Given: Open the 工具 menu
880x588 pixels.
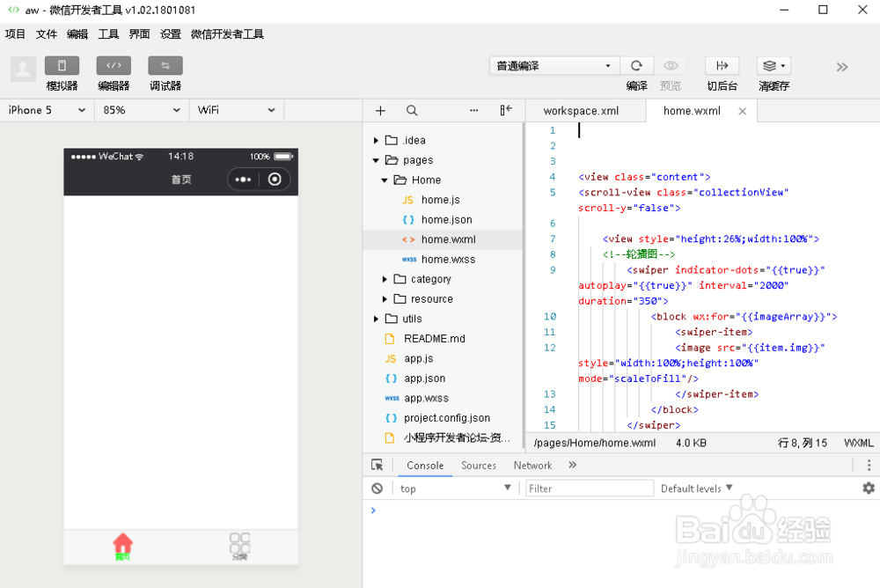Looking at the screenshot, I should pyautogui.click(x=108, y=34).
